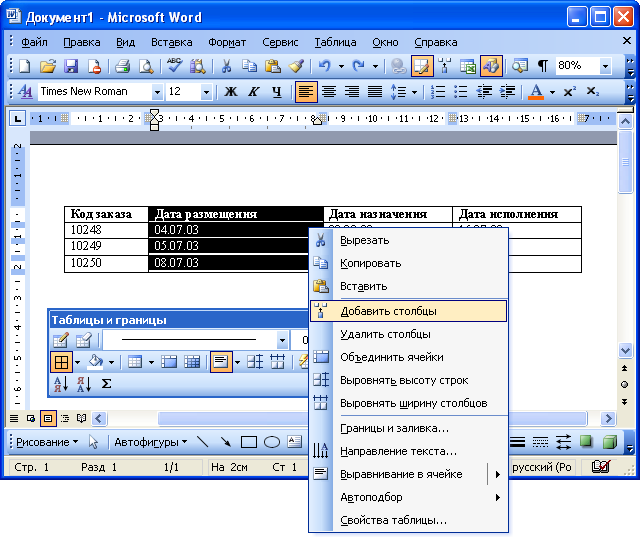The width and height of the screenshot is (640, 540).
Task: Toggle italic К formatting
Action: pos(254,92)
